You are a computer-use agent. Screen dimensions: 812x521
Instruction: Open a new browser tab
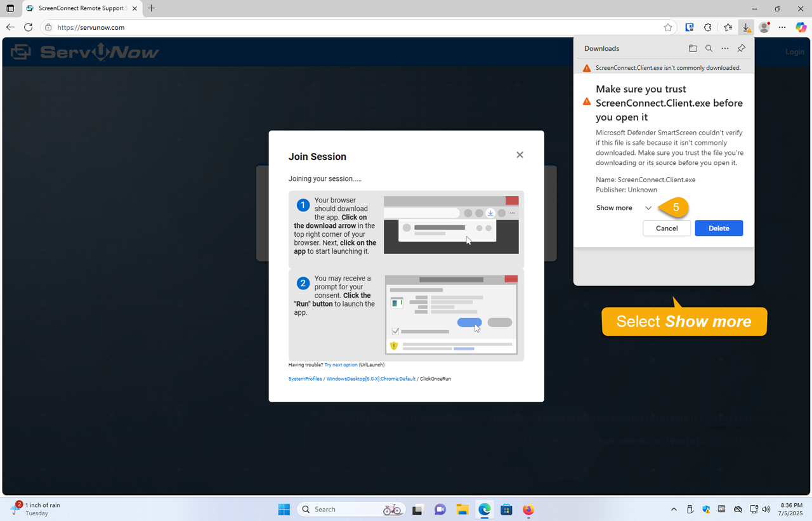[x=151, y=8]
